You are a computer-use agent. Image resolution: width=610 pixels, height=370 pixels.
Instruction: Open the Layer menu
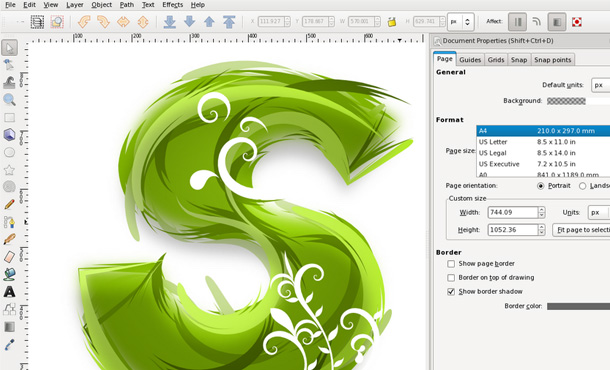coord(75,5)
